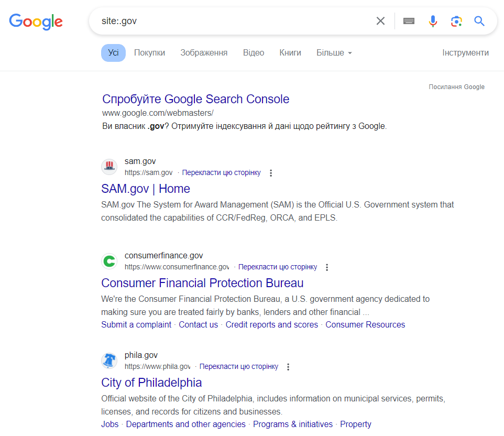Open the SAM.gov | Home result

coord(146,189)
